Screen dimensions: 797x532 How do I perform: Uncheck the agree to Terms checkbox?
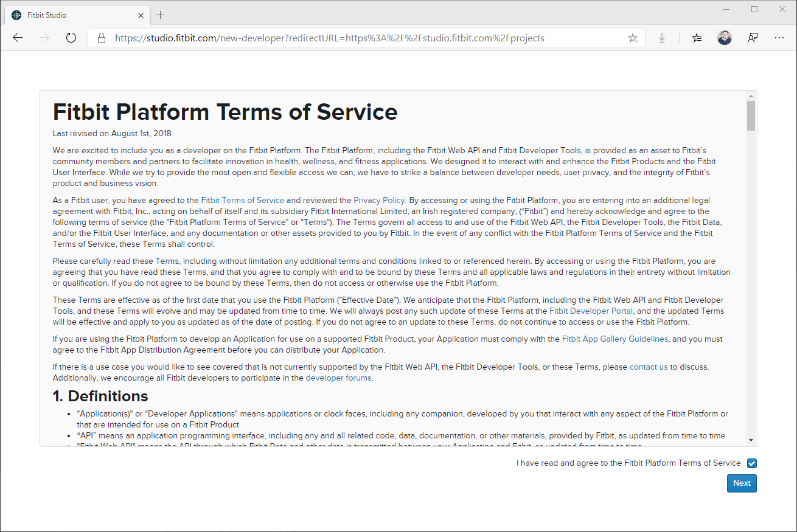tap(751, 463)
